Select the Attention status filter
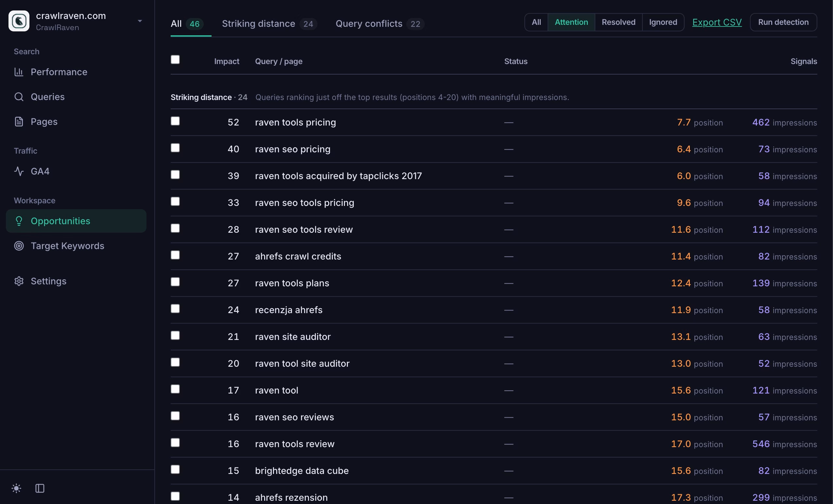 (571, 22)
